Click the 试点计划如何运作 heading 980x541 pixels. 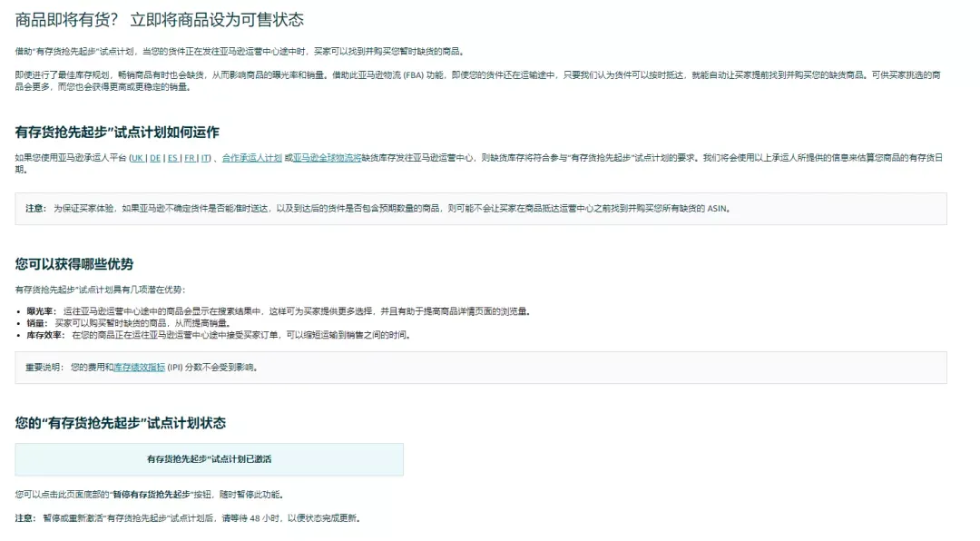(117, 133)
